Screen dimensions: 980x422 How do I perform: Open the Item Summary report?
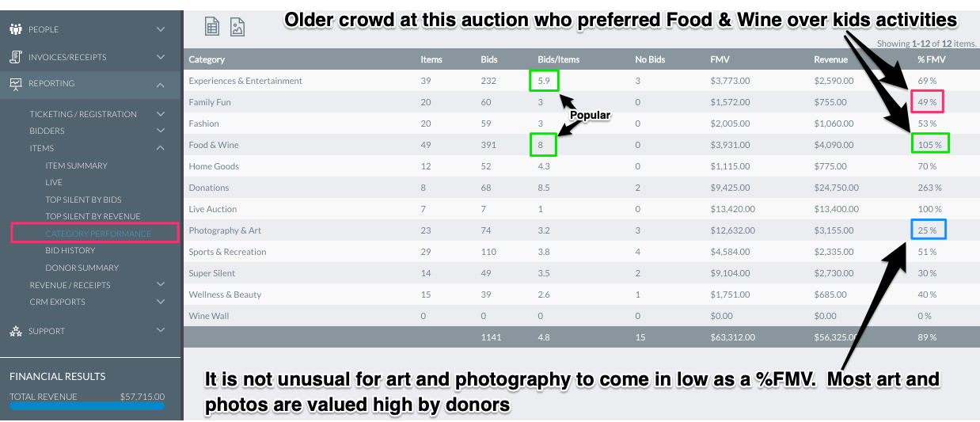point(76,165)
